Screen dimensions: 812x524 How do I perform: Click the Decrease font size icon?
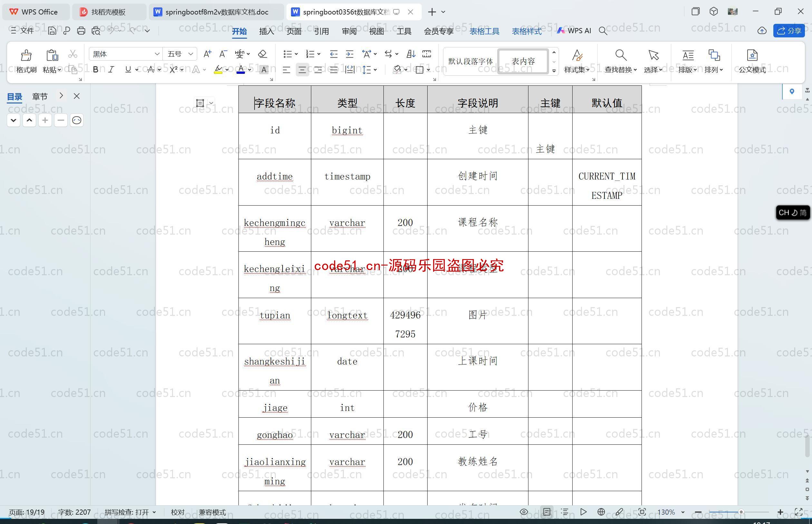tap(223, 54)
